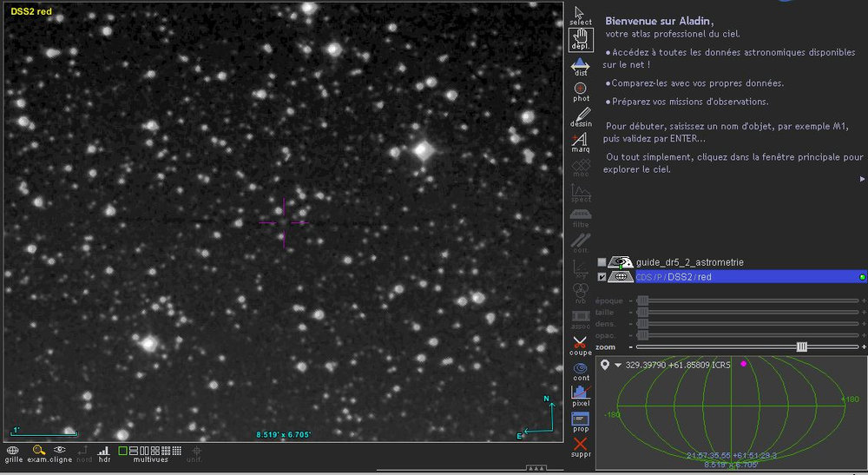
Task: Click the triple-arrow panel expander at bottom
Action: click(536, 468)
